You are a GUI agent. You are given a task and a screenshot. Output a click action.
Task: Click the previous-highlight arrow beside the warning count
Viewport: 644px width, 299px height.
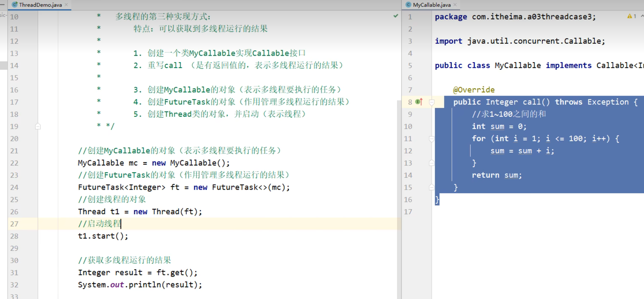pos(642,16)
